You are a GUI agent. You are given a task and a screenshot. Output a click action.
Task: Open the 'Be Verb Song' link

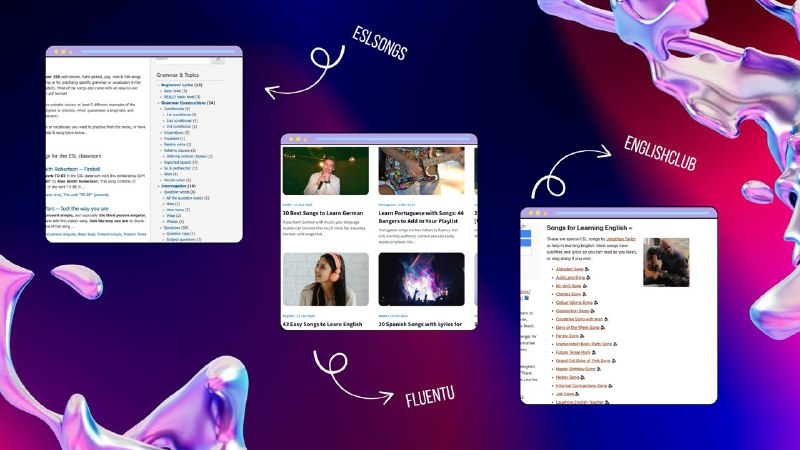(x=568, y=286)
